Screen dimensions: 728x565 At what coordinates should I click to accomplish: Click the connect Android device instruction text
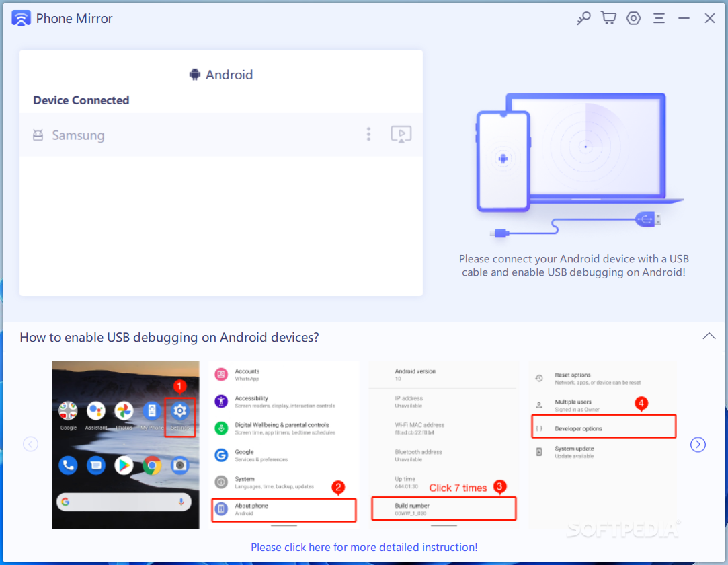pyautogui.click(x=574, y=265)
